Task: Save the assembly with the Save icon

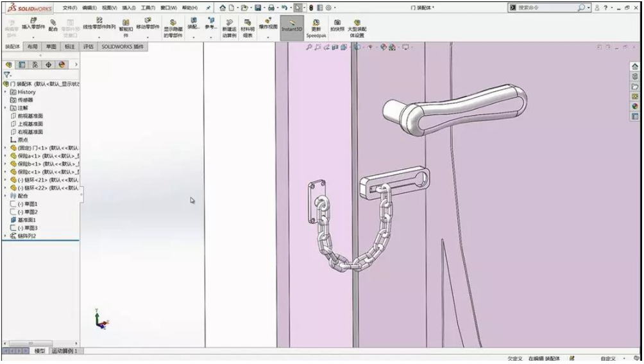Action: click(x=258, y=8)
